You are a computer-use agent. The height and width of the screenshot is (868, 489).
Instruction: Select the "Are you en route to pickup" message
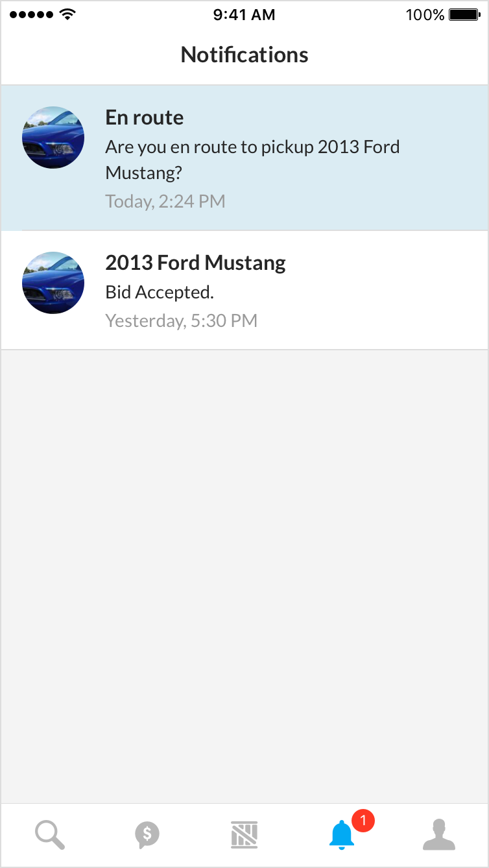coord(252,160)
